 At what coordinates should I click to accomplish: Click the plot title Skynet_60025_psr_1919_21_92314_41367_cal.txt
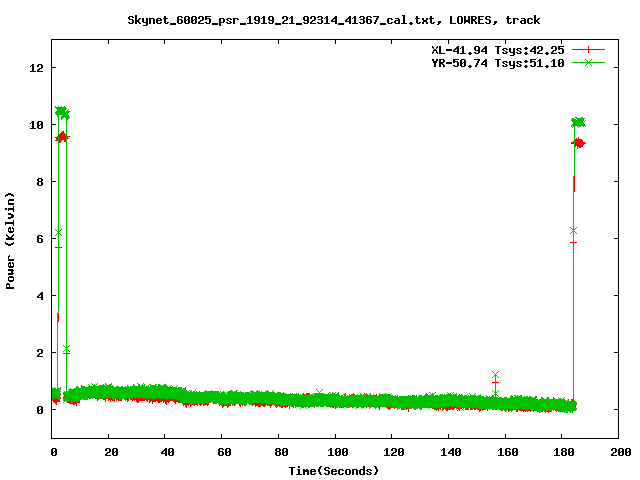281,20
